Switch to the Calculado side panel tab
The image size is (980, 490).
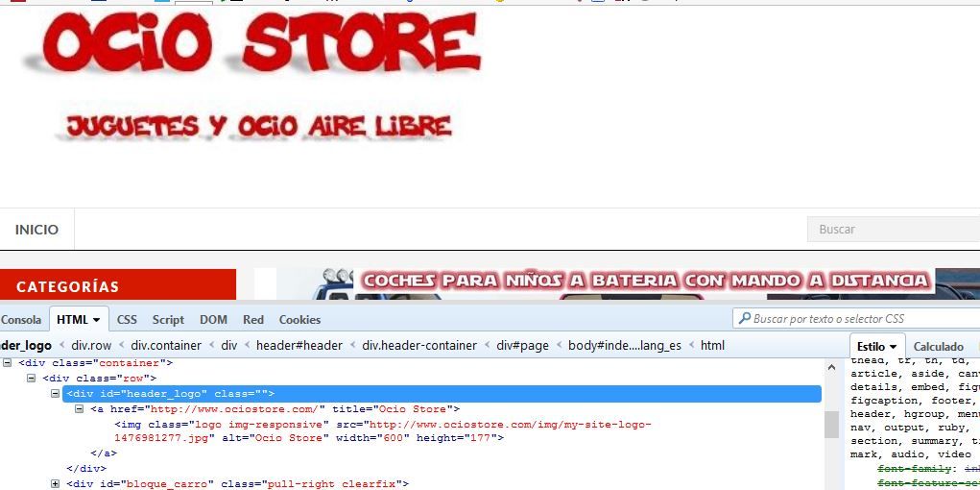(938, 346)
